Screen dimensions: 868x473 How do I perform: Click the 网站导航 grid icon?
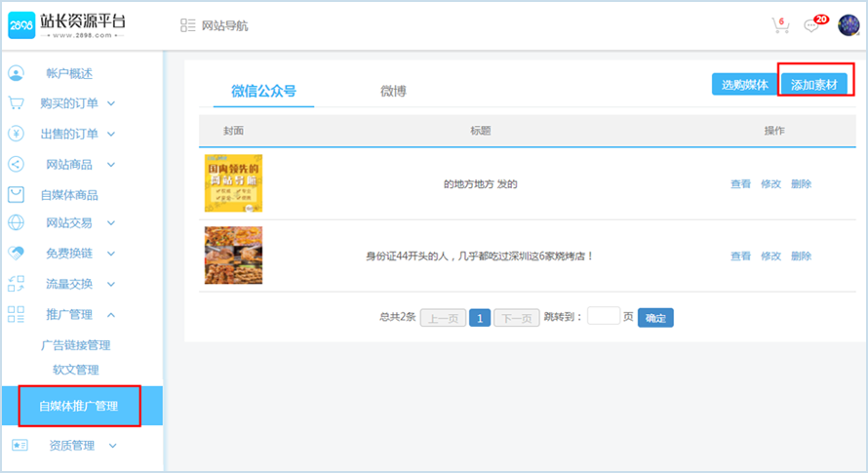click(188, 25)
